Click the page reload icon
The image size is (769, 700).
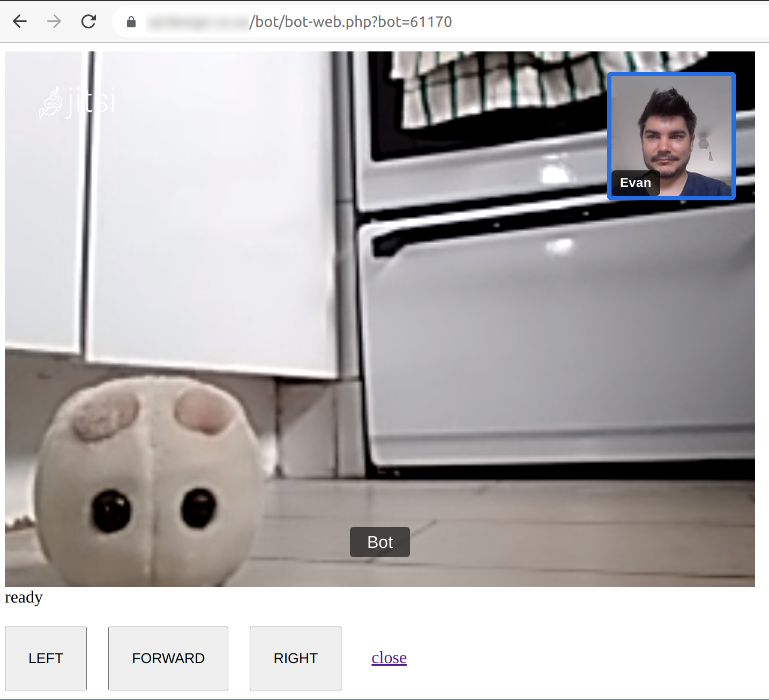88,21
